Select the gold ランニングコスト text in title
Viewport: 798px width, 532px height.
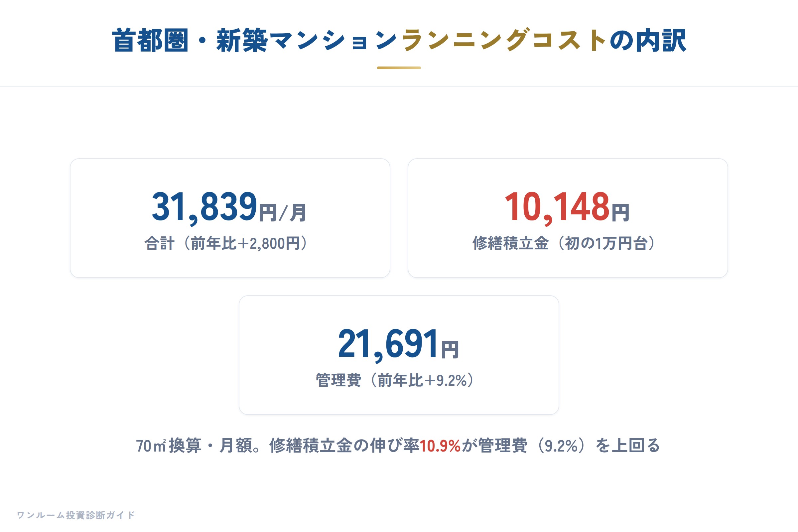(x=504, y=40)
